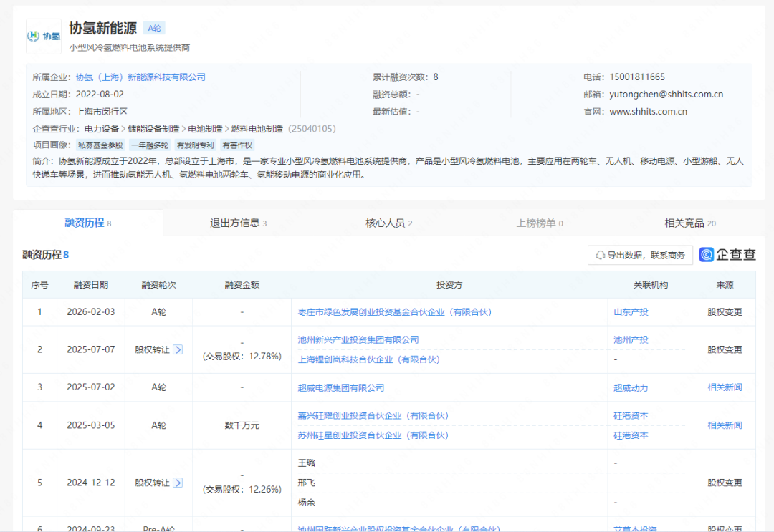Click serial number 1 in the financing table
The height and width of the screenshot is (532, 774).
[39, 311]
